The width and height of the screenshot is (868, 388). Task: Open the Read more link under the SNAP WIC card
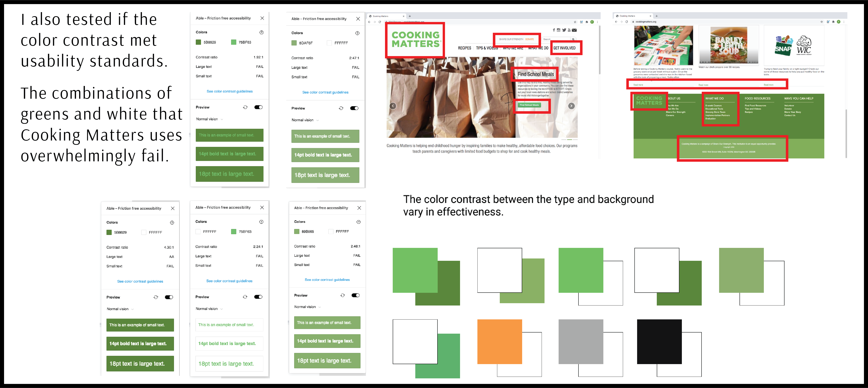pos(769,85)
